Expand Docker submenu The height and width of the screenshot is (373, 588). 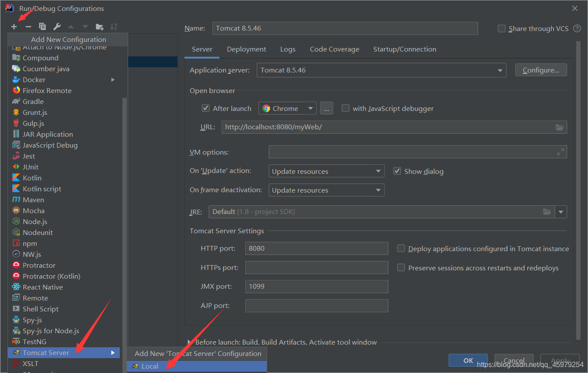tap(113, 79)
